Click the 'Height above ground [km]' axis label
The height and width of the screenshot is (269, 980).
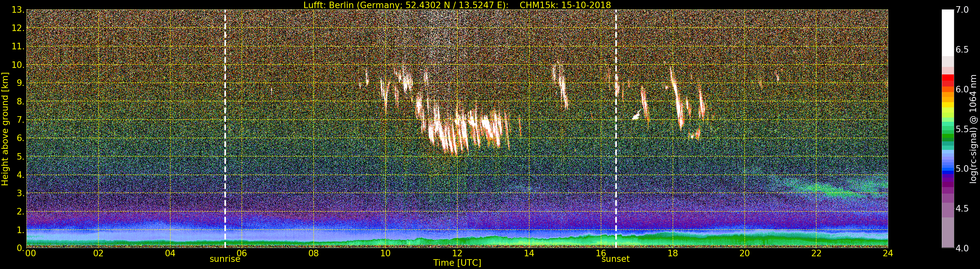coord(5,129)
